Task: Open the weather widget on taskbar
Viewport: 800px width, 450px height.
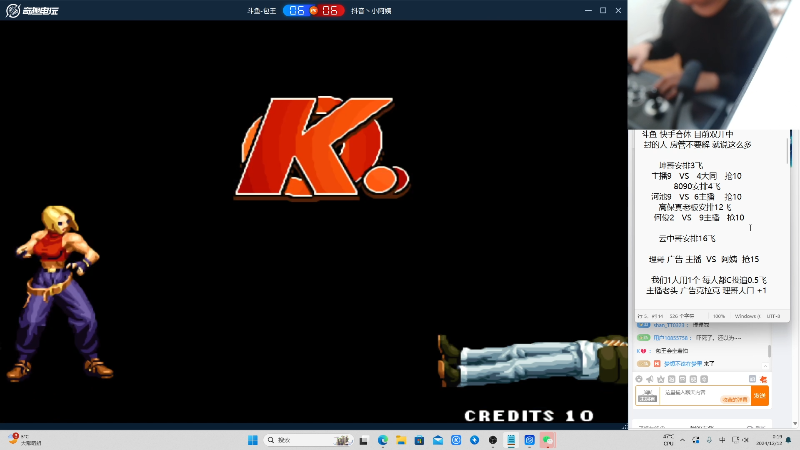Action: point(24,440)
